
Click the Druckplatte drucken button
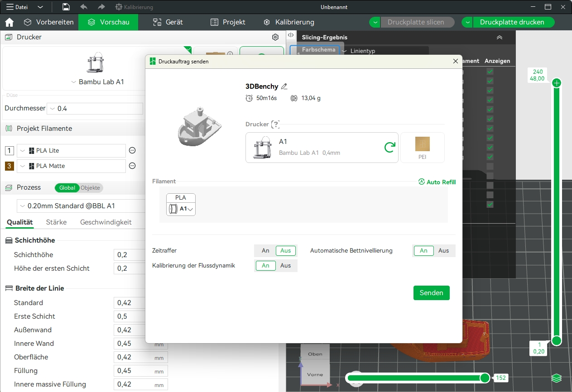(x=514, y=22)
